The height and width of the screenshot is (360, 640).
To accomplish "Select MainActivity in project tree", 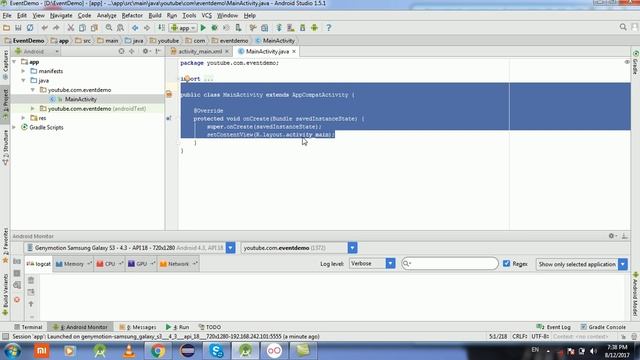I will click(80, 99).
